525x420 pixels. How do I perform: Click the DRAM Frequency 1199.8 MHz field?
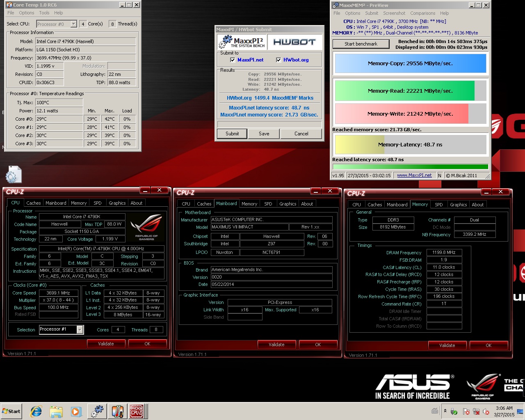click(x=444, y=253)
